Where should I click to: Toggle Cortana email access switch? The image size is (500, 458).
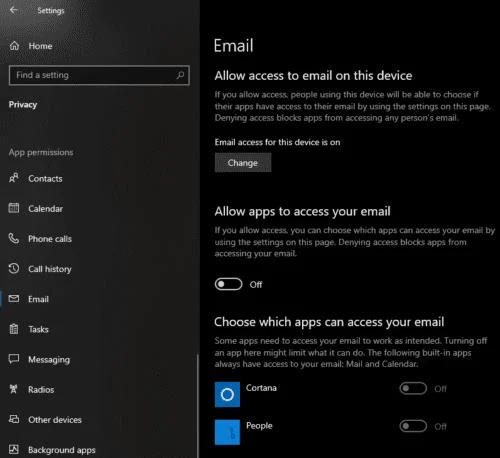point(413,388)
